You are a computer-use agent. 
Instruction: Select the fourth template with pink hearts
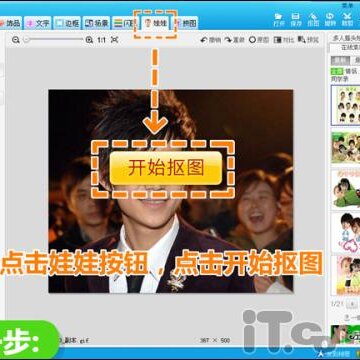click(x=346, y=232)
